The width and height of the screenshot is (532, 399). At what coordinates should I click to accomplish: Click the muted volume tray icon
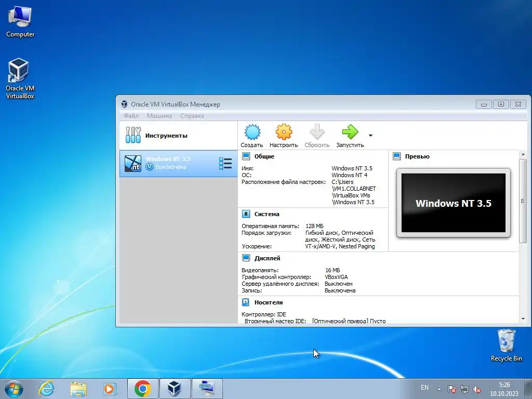tap(477, 389)
